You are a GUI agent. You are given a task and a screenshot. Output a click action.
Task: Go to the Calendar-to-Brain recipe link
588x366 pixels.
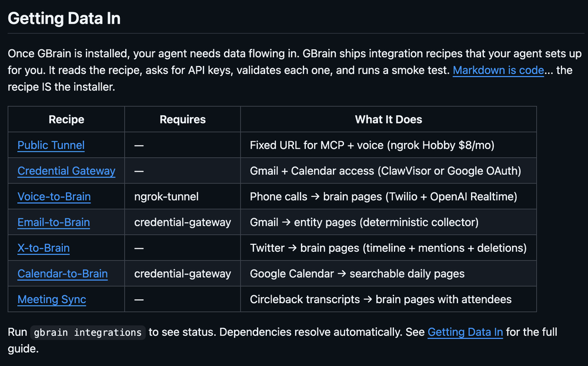pos(62,274)
